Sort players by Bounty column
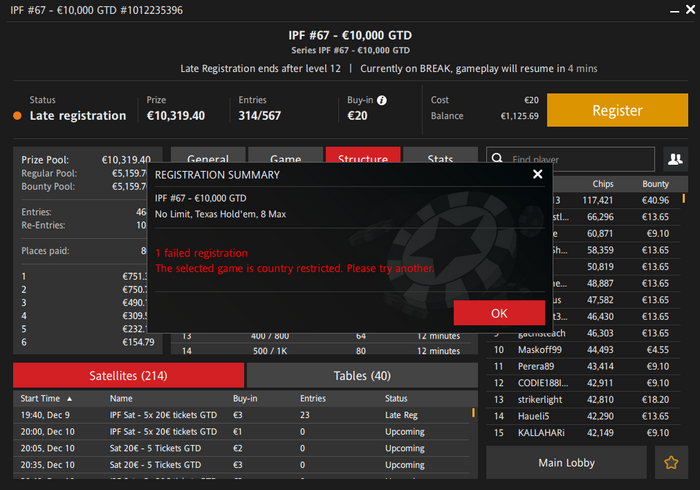This screenshot has width=700, height=490. click(x=655, y=184)
